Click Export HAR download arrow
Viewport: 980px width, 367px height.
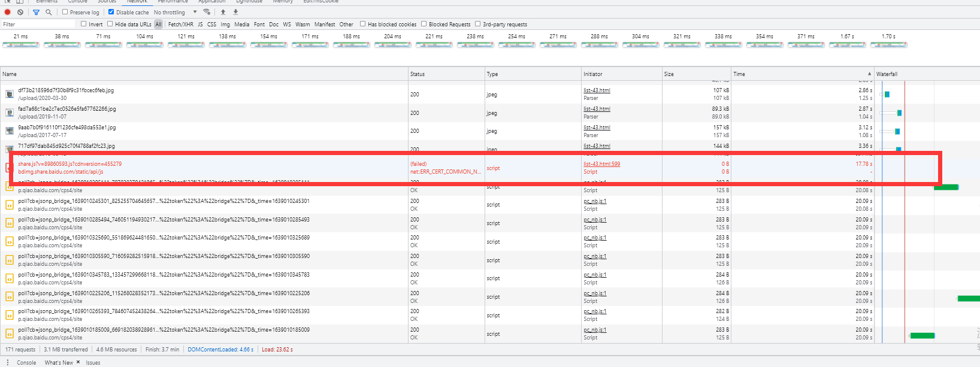pyautogui.click(x=235, y=12)
